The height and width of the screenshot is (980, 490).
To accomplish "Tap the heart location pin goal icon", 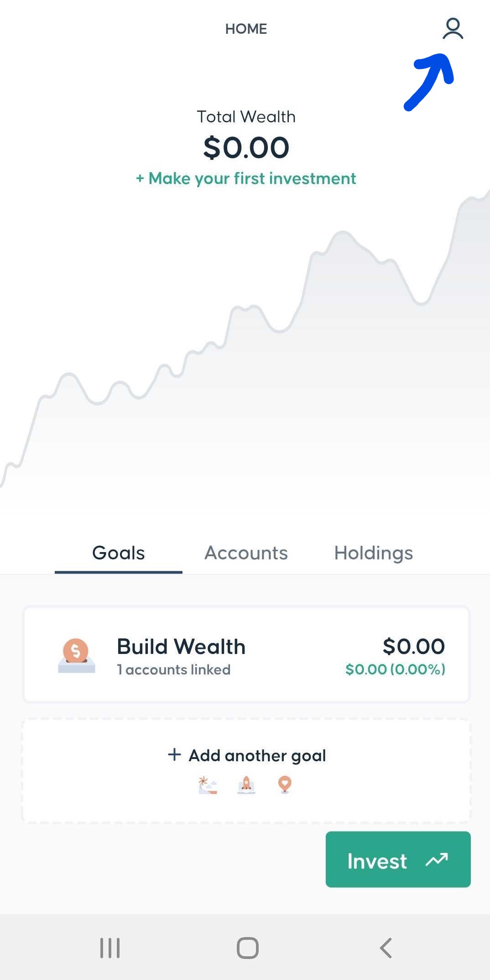I will coord(285,785).
